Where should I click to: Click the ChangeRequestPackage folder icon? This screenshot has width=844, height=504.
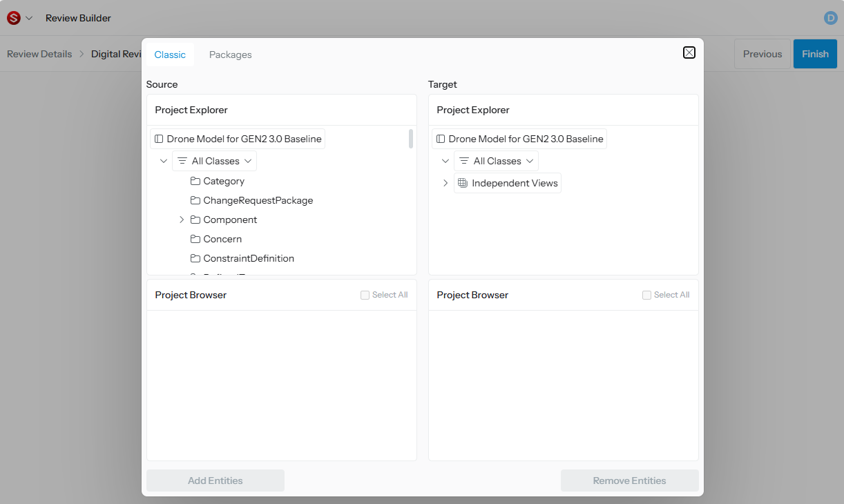pyautogui.click(x=195, y=200)
